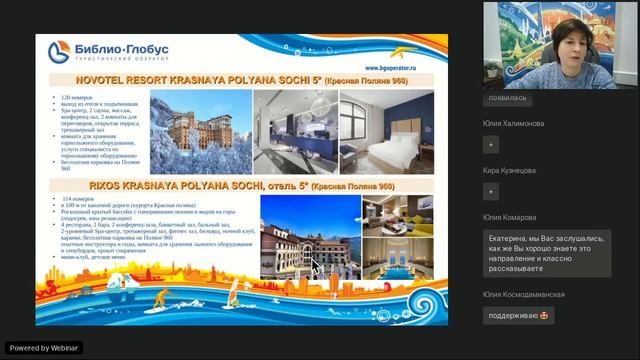Open the www.bgoperator.ru link
This screenshot has width=640, height=360.
click(390, 68)
